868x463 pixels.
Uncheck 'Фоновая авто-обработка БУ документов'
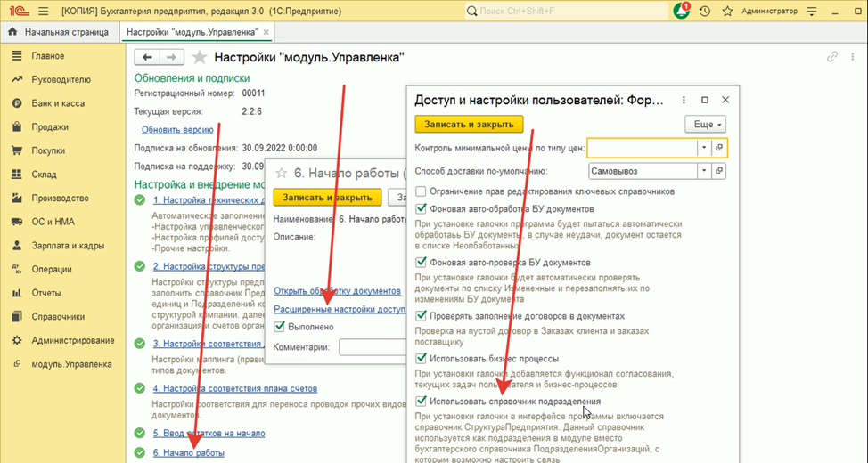coord(421,209)
